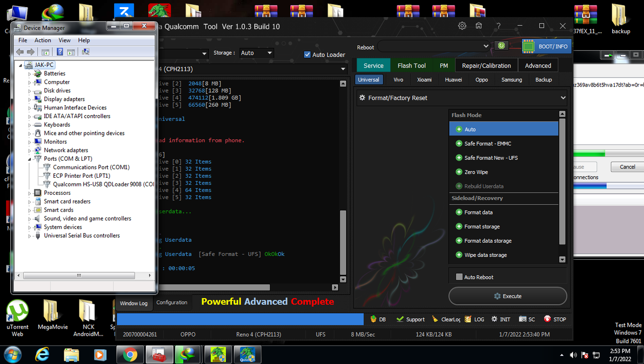Image resolution: width=644 pixels, height=364 pixels.
Task: Click Device Manager forward arrow
Action: click(x=31, y=52)
